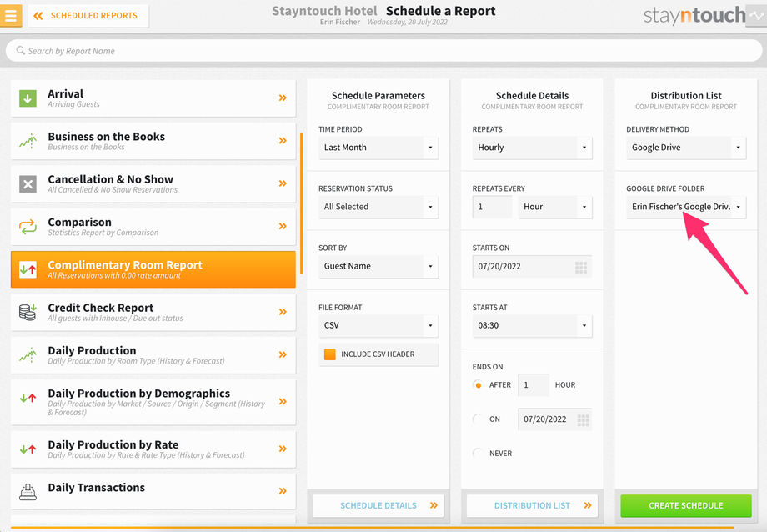The image size is (767, 532).
Task: Click the Schedule Details button
Action: 378,505
